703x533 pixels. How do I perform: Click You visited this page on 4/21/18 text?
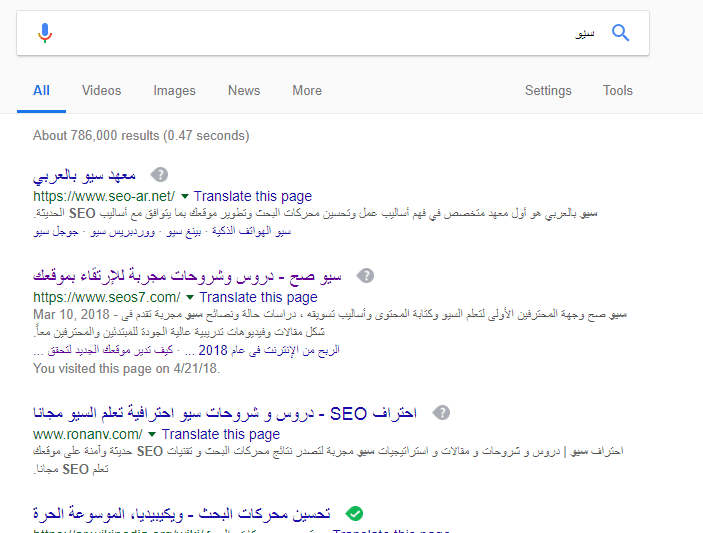pyautogui.click(x=126, y=369)
